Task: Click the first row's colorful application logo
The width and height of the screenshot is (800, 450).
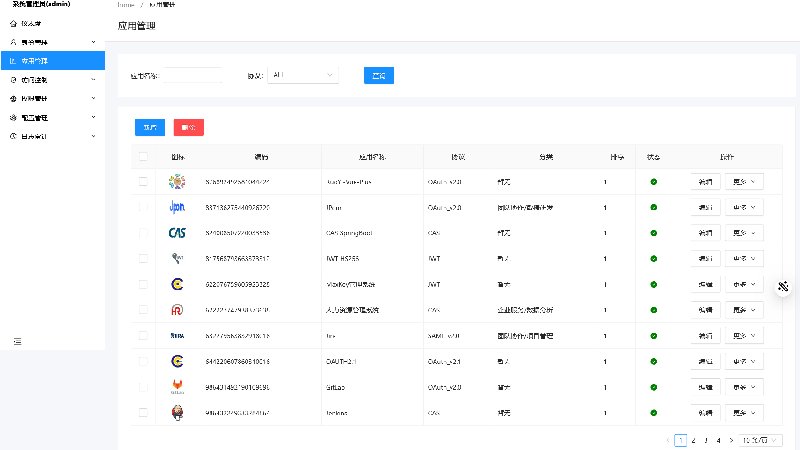Action: tap(177, 182)
